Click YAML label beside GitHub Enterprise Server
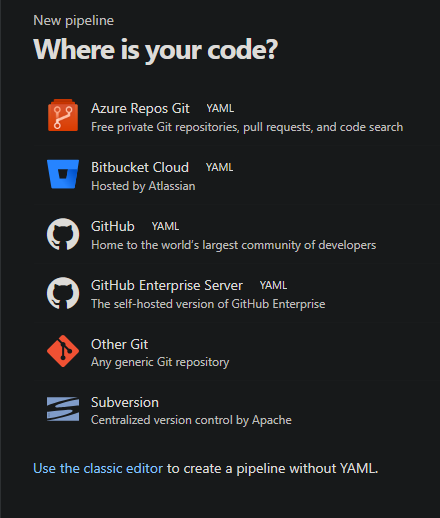 coord(273,285)
